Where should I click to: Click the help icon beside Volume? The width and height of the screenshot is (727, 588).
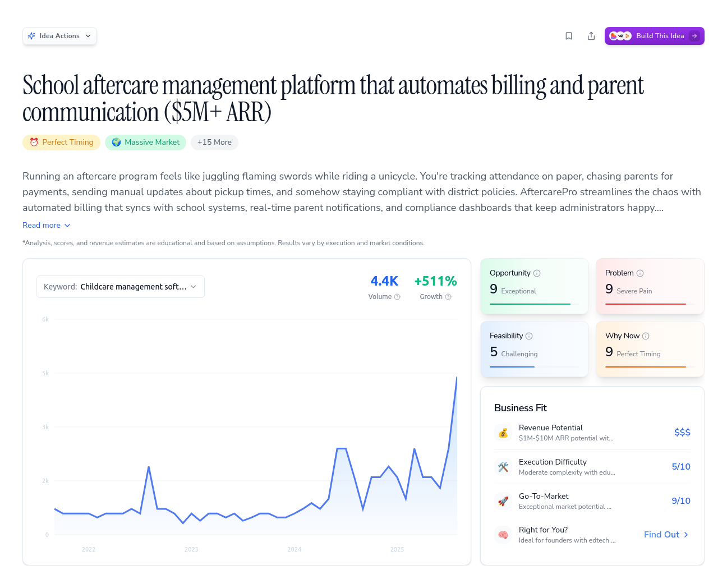tap(397, 297)
